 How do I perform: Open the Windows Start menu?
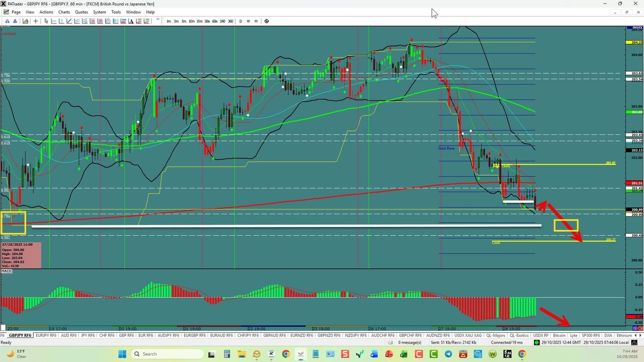(122, 354)
